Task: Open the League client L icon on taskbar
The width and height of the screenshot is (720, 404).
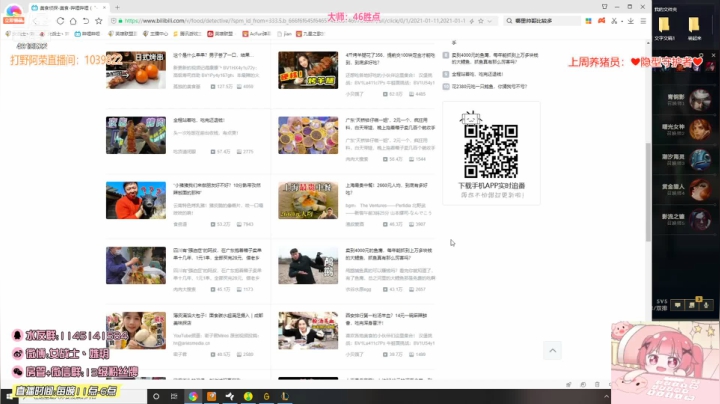Action: [x=285, y=396]
